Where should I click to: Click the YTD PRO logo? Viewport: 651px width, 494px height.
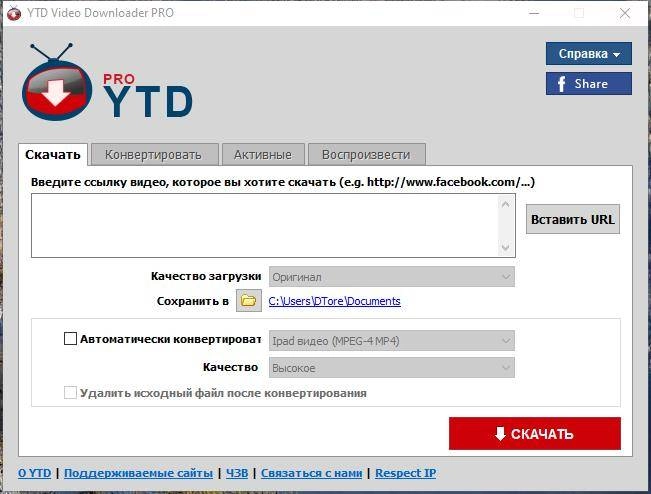point(107,82)
